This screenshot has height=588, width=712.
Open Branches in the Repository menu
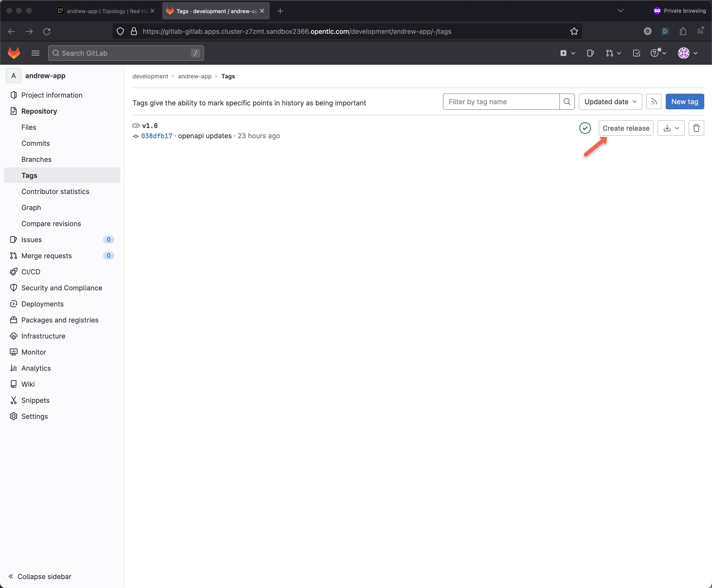tap(36, 159)
